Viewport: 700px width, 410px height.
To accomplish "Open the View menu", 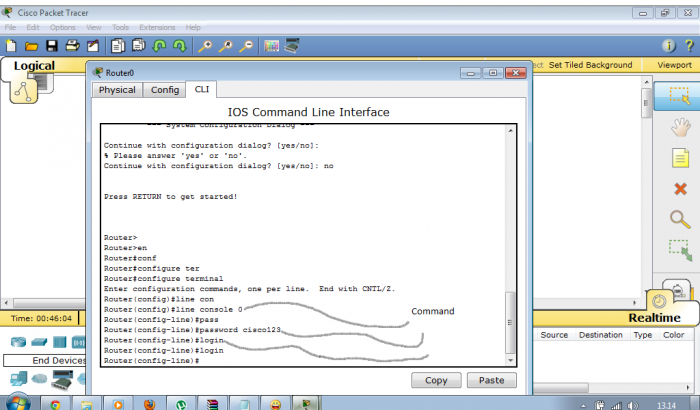I will (x=94, y=27).
